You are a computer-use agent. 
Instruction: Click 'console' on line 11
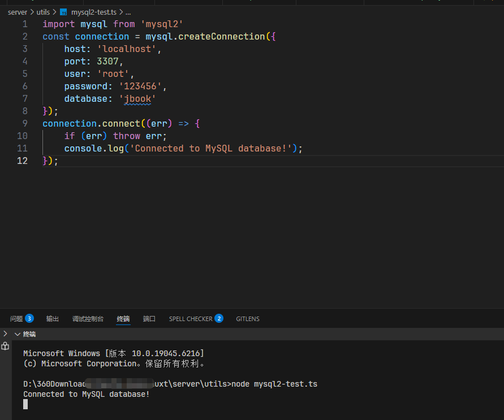(83, 148)
